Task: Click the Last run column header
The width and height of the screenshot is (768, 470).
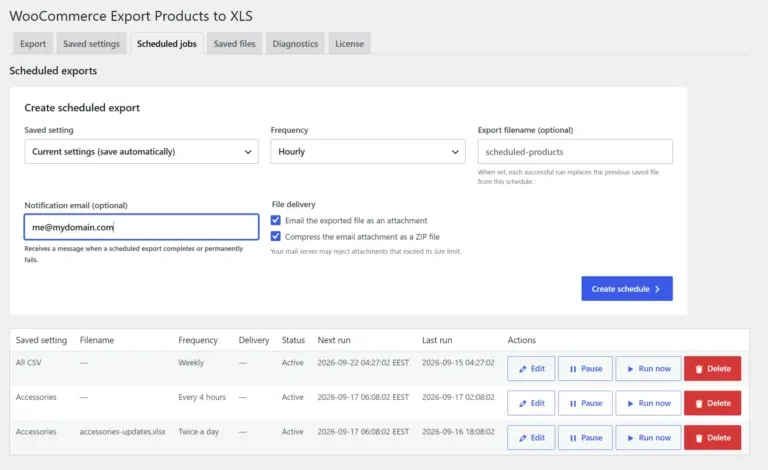Action: [x=437, y=340]
